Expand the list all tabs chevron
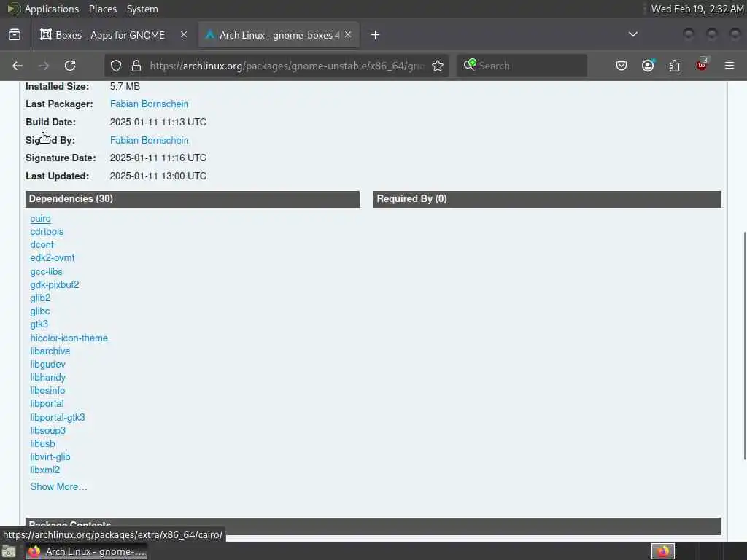This screenshot has width=747, height=560. click(x=633, y=34)
